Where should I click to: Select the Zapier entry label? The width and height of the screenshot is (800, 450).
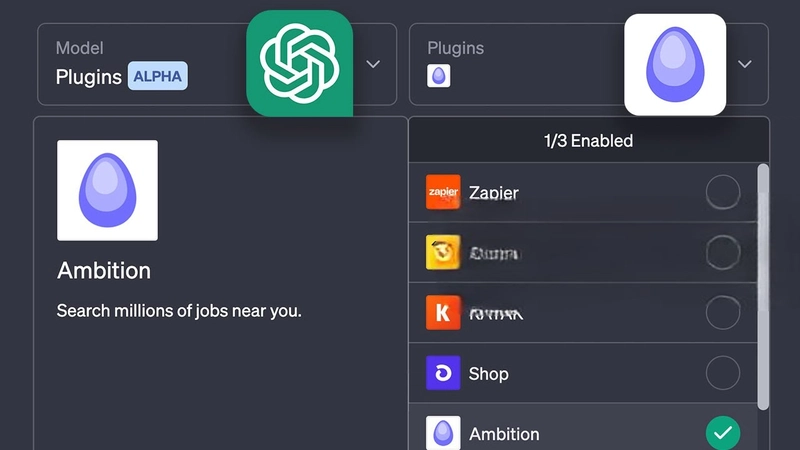tap(494, 192)
